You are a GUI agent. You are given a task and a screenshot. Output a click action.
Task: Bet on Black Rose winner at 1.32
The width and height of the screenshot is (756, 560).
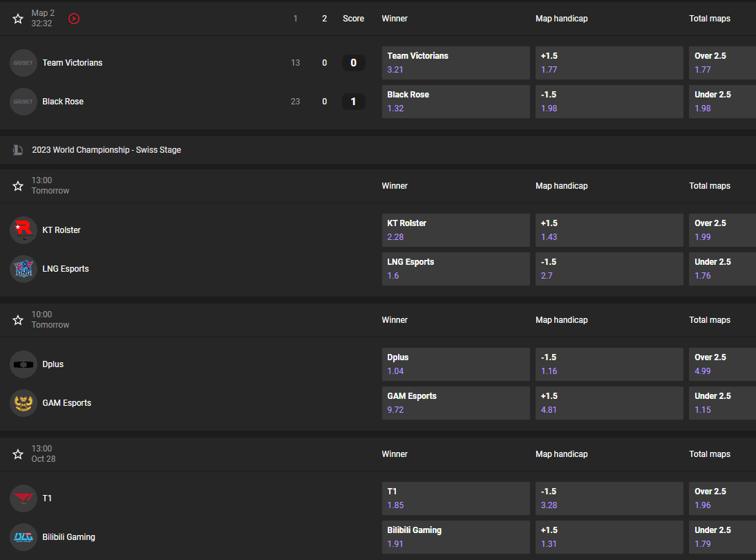pos(455,102)
